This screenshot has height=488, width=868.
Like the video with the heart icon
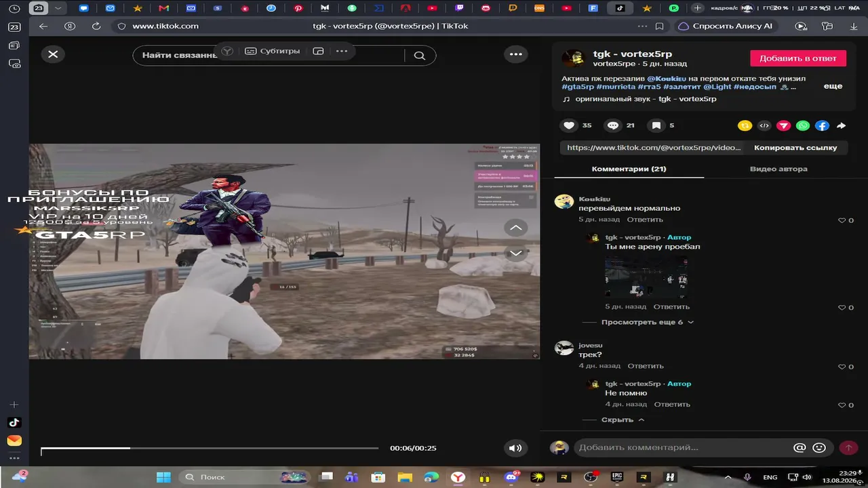pos(569,125)
